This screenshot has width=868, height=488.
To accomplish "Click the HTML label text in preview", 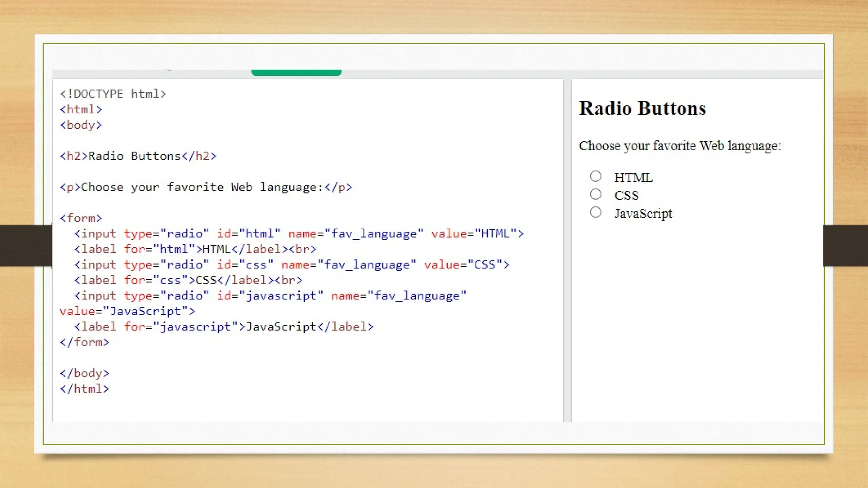I will (x=634, y=177).
